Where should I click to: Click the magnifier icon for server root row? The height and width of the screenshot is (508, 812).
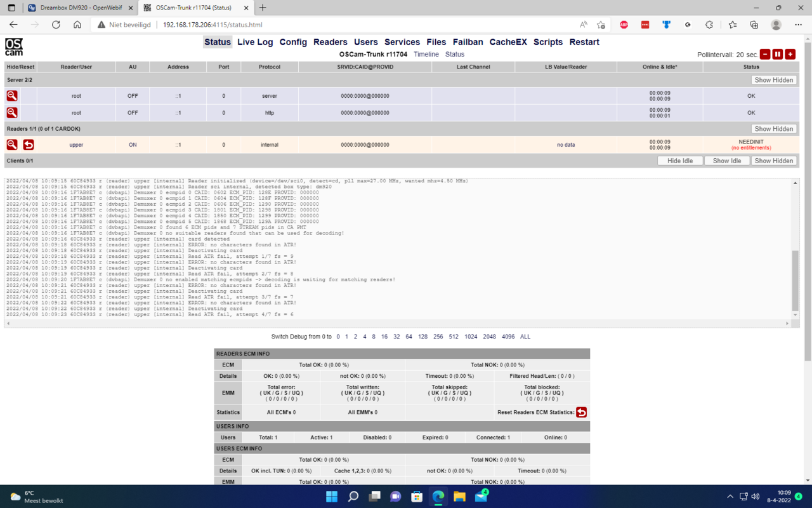[12, 96]
